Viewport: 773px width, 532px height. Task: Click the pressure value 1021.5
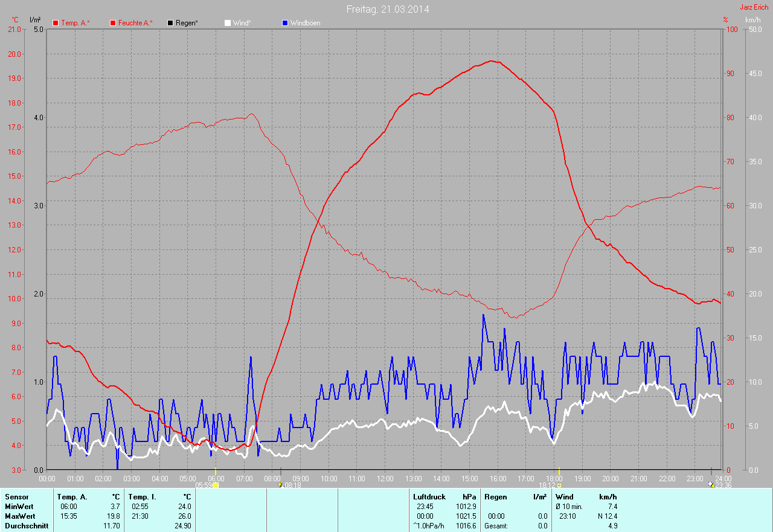(466, 516)
